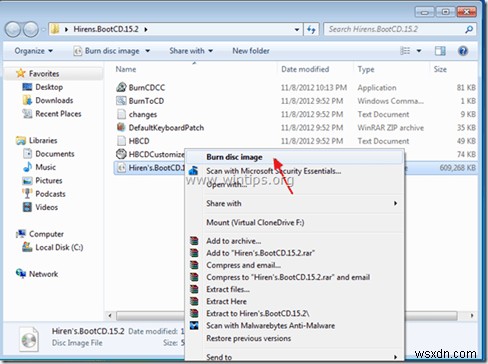The width and height of the screenshot is (488, 364).
Task: Select 'Restore previous versions'
Action: point(248,338)
